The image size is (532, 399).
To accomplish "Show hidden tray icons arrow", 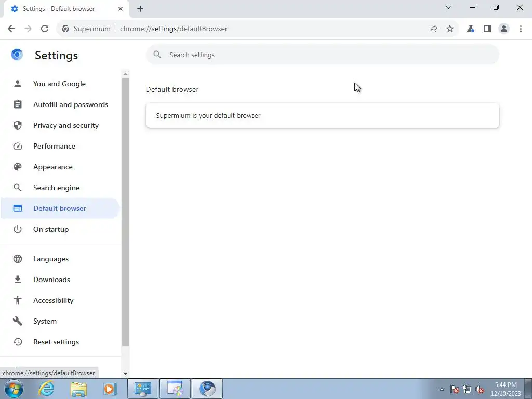I will [x=442, y=389].
